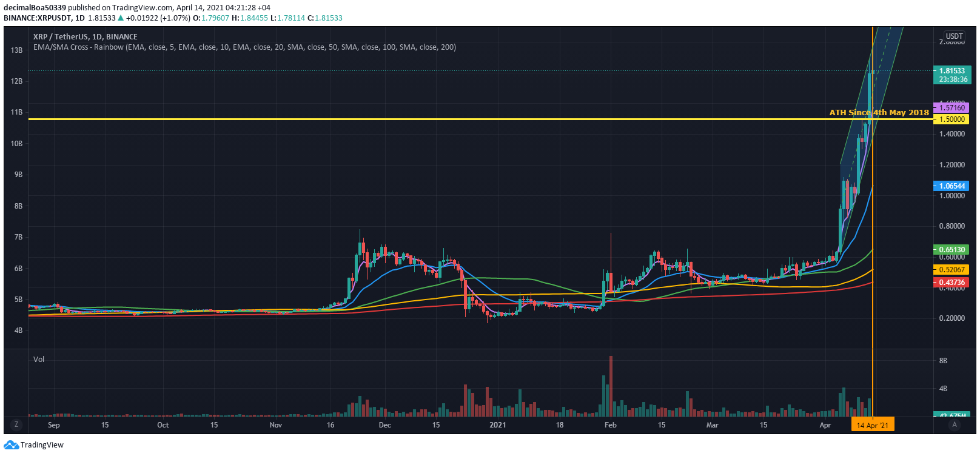
Task: Click the Mar label on time axis
Action: click(x=713, y=425)
